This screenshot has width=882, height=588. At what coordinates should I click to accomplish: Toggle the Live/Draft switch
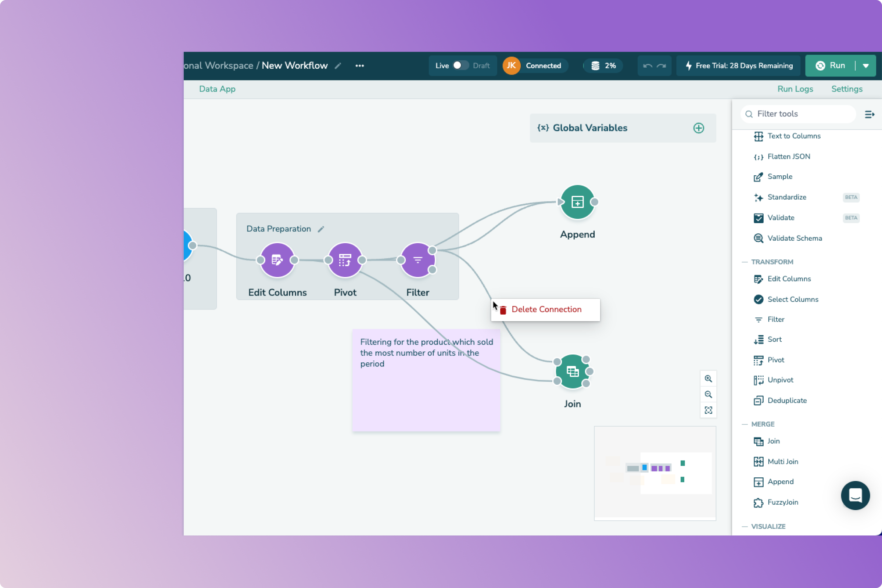(460, 66)
